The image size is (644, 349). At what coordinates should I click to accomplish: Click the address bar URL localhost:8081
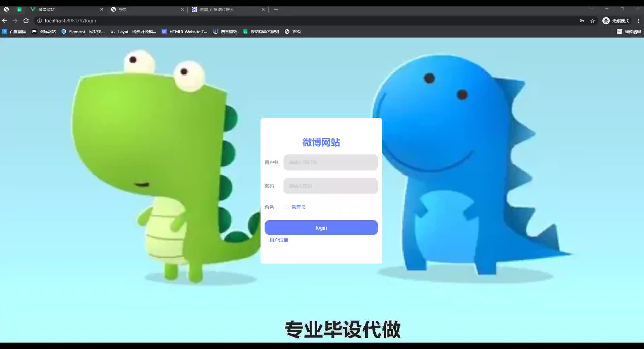coord(70,21)
